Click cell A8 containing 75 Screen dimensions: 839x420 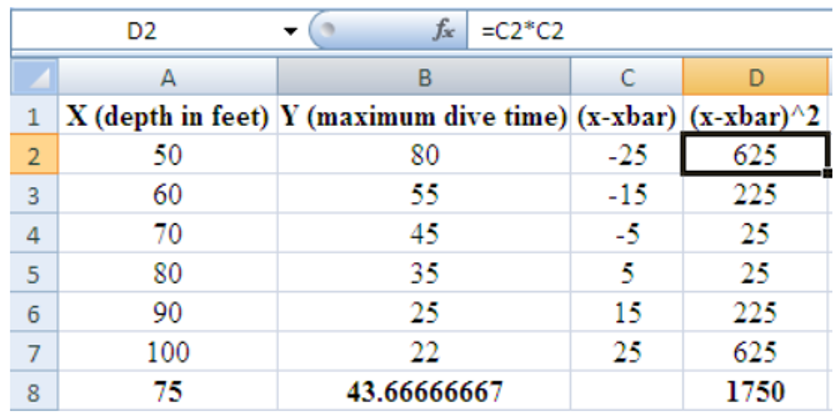coord(168,392)
